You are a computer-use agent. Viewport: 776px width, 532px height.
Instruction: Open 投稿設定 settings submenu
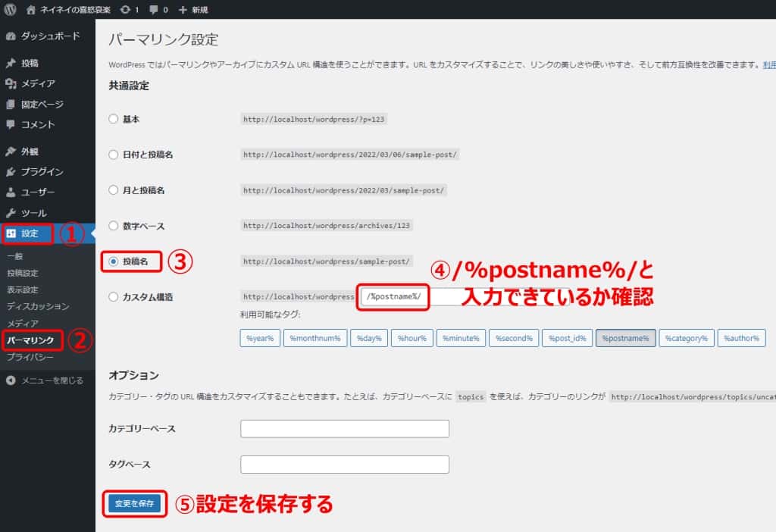click(22, 273)
